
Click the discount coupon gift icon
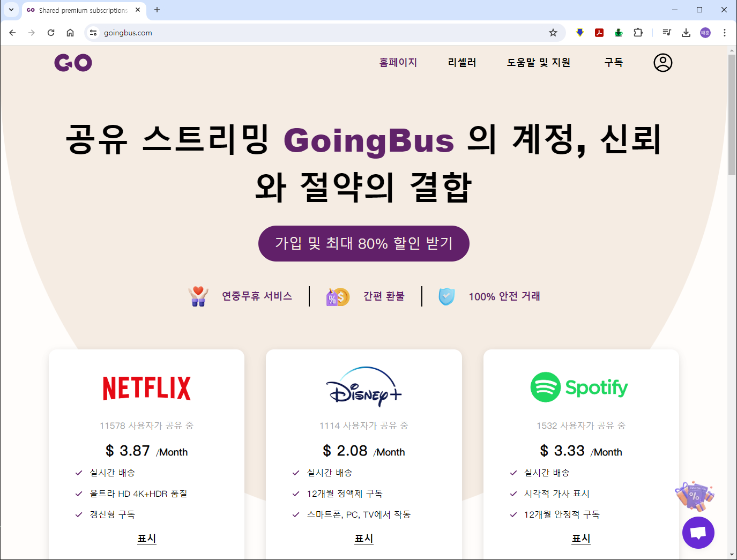pyautogui.click(x=695, y=496)
